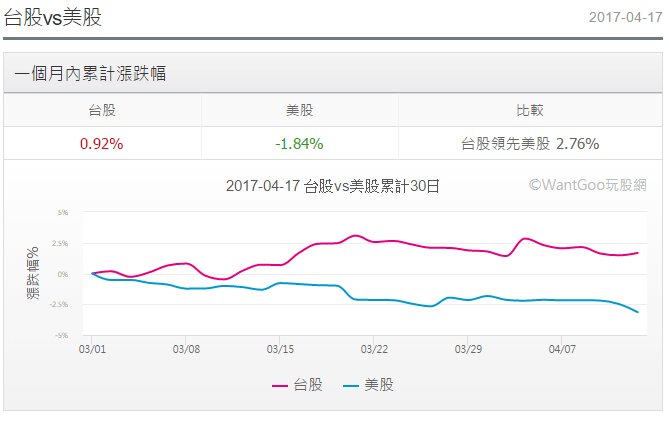Click the 03/08 x-axis date label

click(187, 350)
